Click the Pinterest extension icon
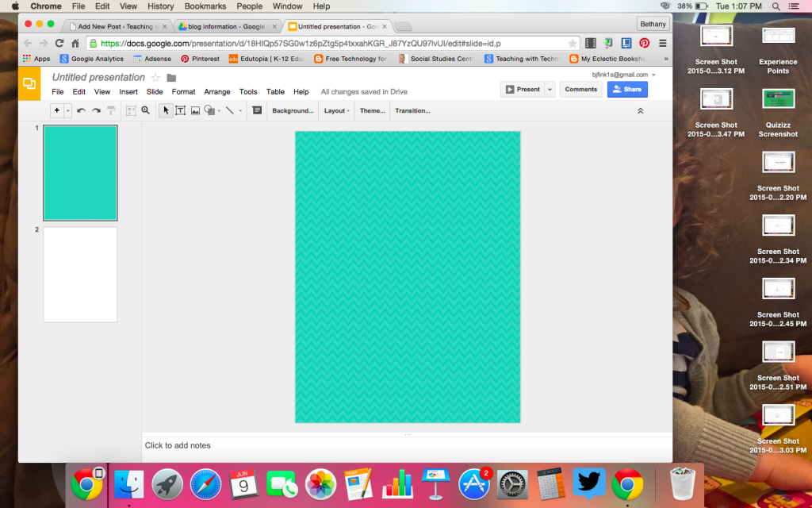The width and height of the screenshot is (812, 508). [x=644, y=43]
